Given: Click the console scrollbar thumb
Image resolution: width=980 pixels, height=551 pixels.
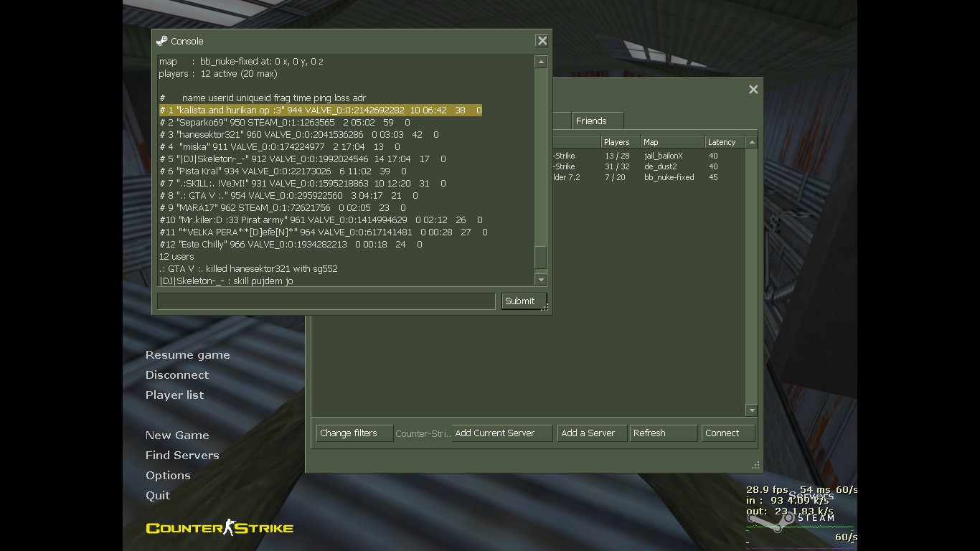Looking at the screenshot, I should [541, 257].
